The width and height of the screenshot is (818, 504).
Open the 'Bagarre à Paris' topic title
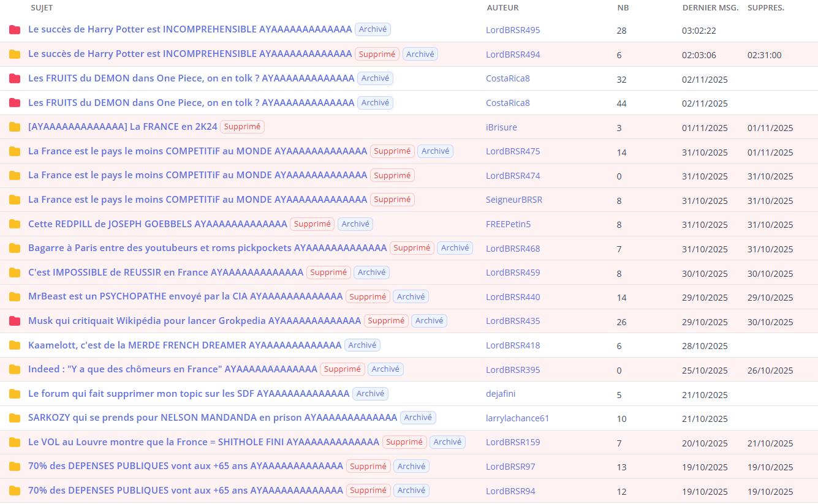tap(207, 248)
